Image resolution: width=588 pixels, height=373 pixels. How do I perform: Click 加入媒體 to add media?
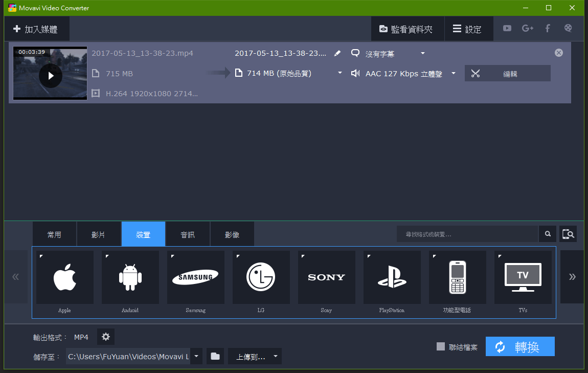coord(36,29)
